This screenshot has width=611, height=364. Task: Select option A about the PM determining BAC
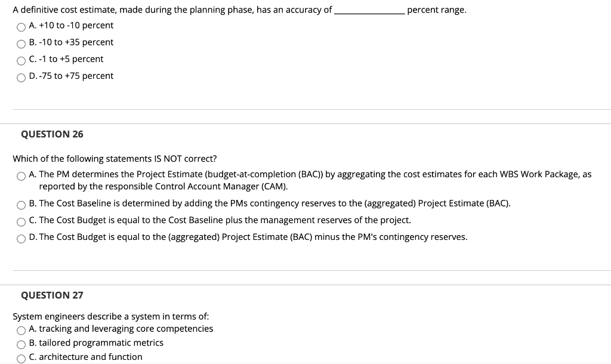21,175
